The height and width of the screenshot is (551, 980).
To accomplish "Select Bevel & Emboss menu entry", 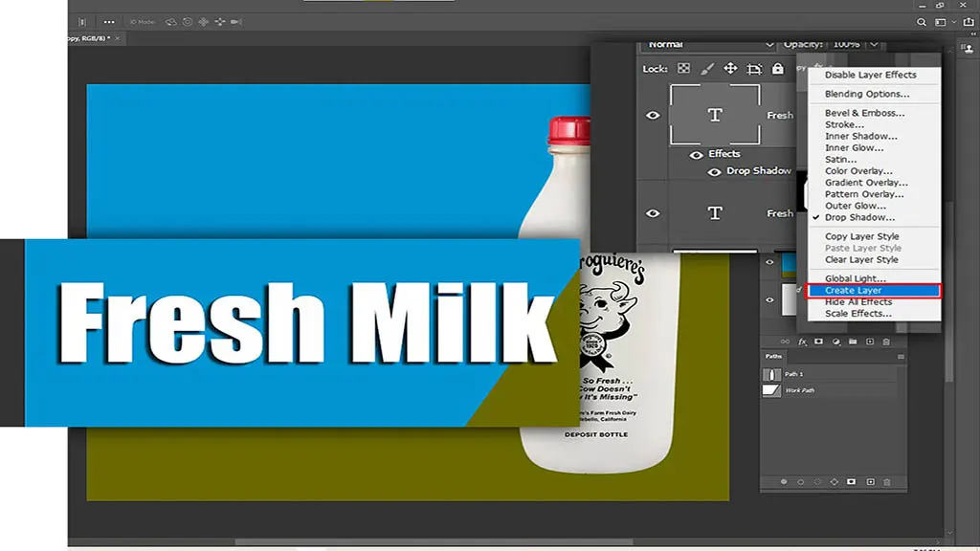I will tap(864, 113).
